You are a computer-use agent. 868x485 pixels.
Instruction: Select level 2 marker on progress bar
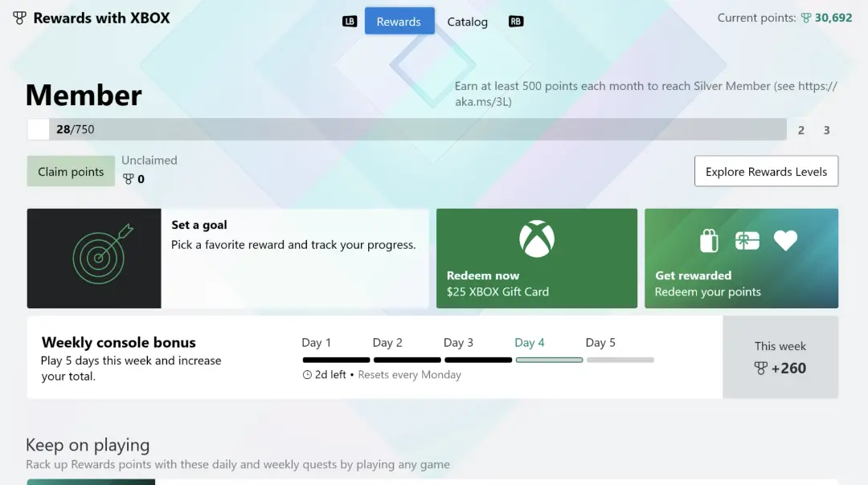[801, 130]
